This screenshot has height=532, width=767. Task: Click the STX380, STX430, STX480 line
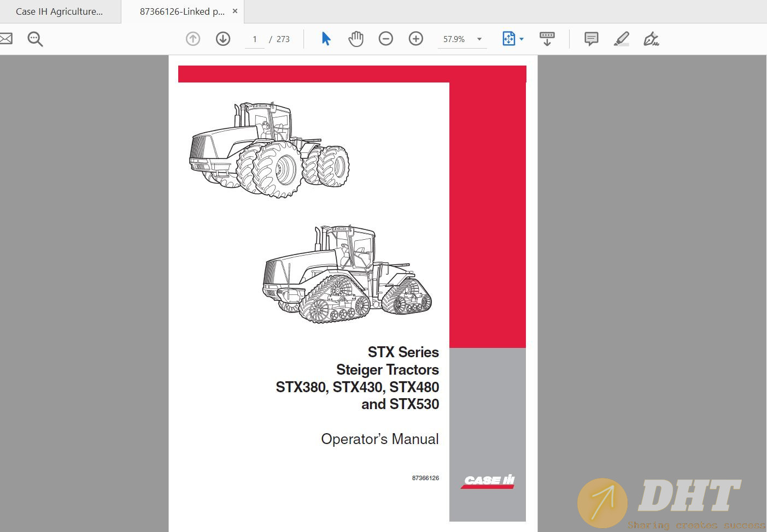357,387
